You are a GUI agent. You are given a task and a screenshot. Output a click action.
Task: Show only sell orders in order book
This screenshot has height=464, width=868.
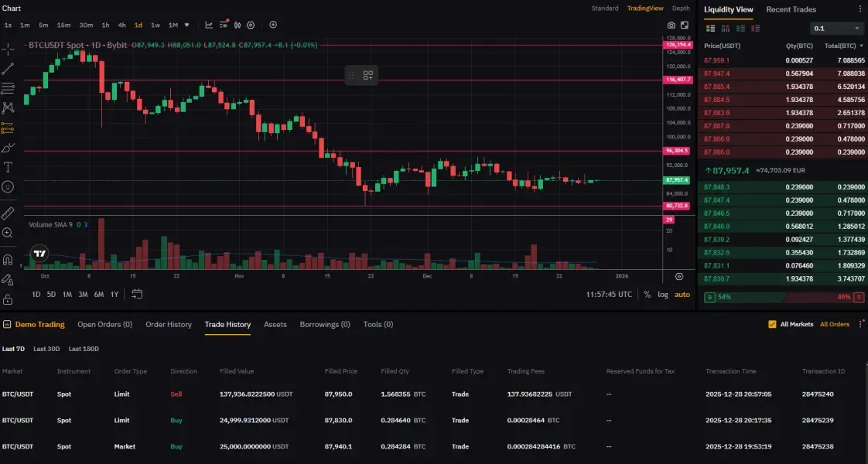[x=756, y=28]
